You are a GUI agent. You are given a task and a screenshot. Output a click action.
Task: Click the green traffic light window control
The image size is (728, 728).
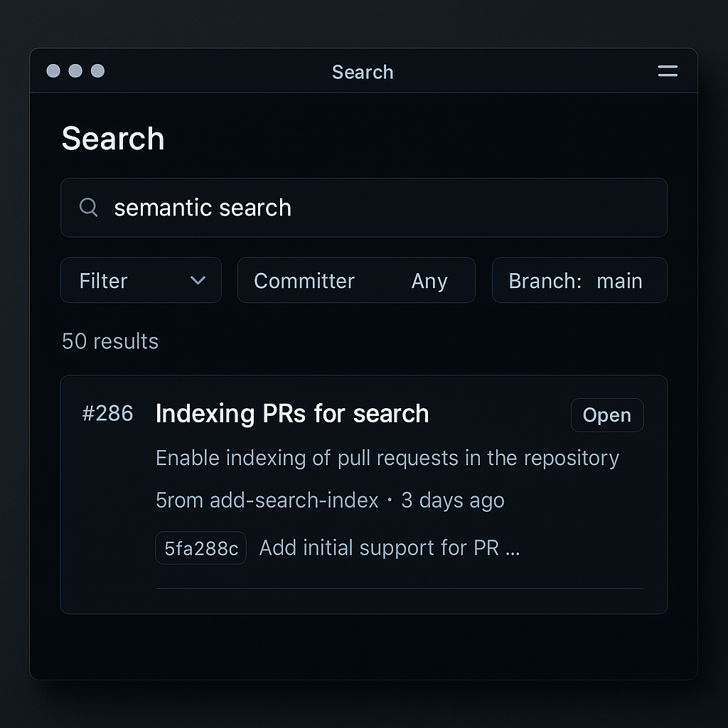pos(96,71)
